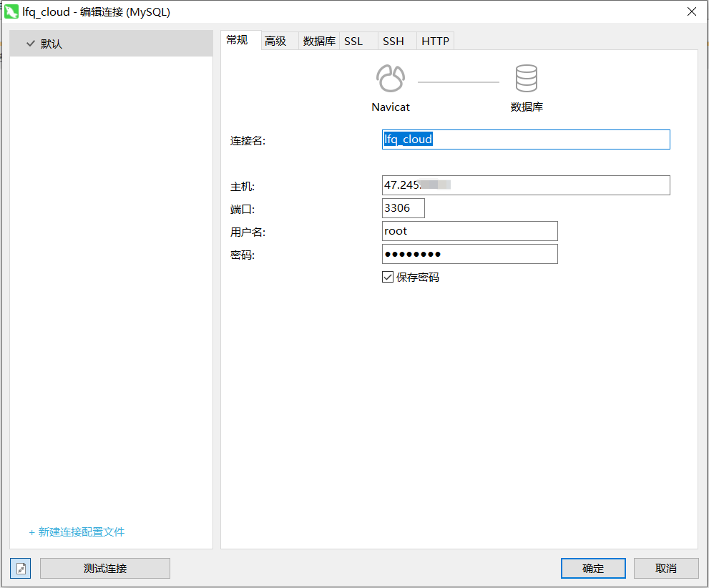Open the 高级 tab
Screen dimensions: 709x588
tap(280, 41)
